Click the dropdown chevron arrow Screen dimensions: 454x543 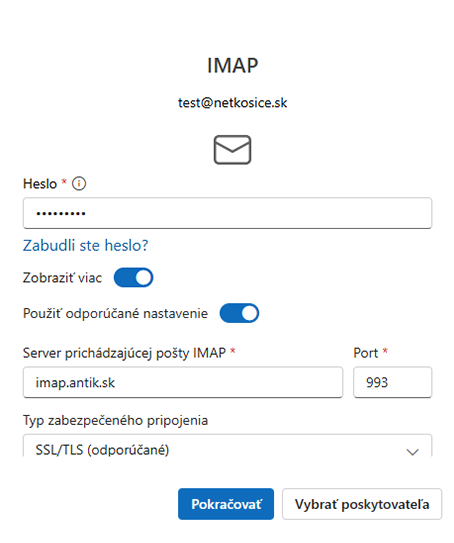click(412, 452)
